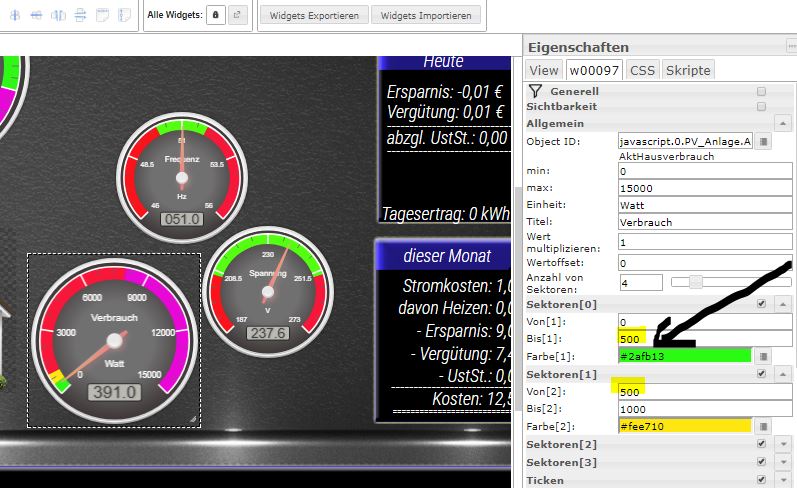Expand the Ticken section arrow
This screenshot has height=488, width=797.
click(783, 480)
